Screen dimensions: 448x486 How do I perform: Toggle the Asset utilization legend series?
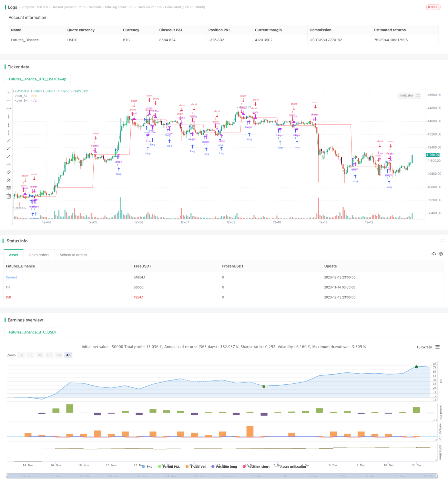(290, 467)
